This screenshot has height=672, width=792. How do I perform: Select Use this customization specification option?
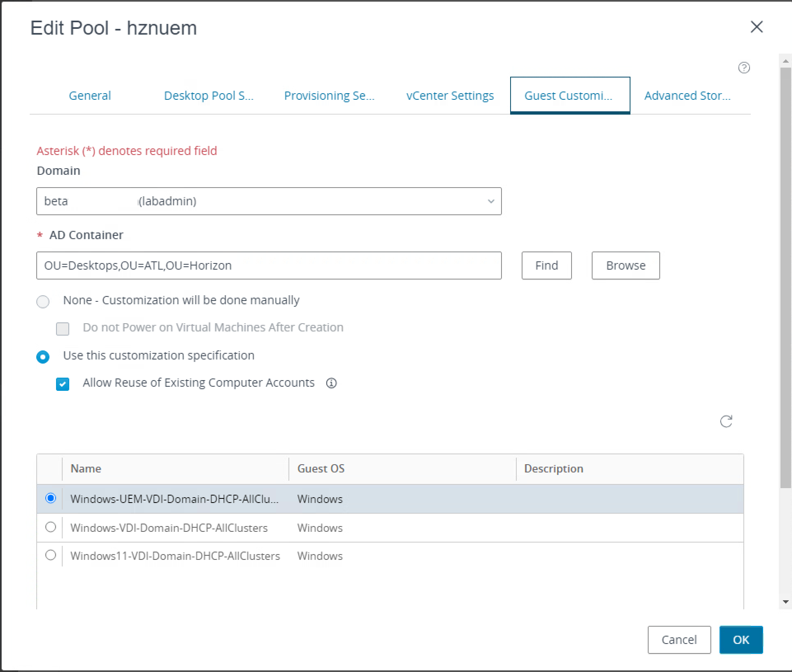[x=43, y=357]
